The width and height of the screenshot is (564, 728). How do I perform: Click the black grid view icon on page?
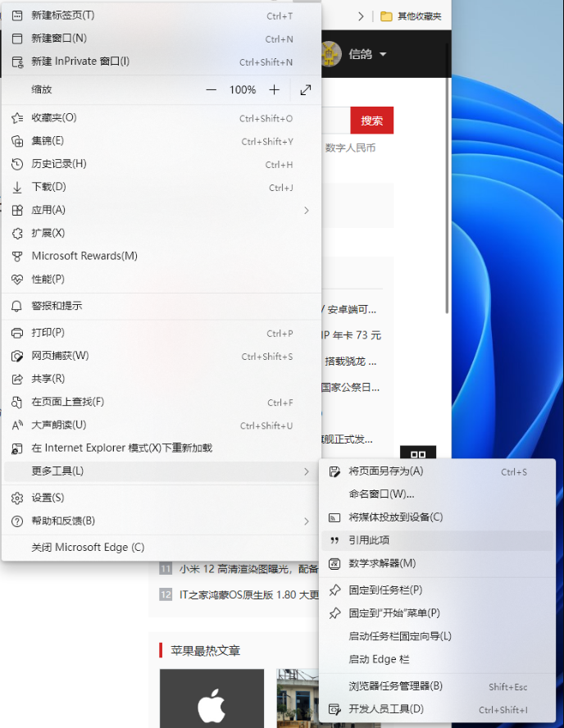tap(418, 453)
